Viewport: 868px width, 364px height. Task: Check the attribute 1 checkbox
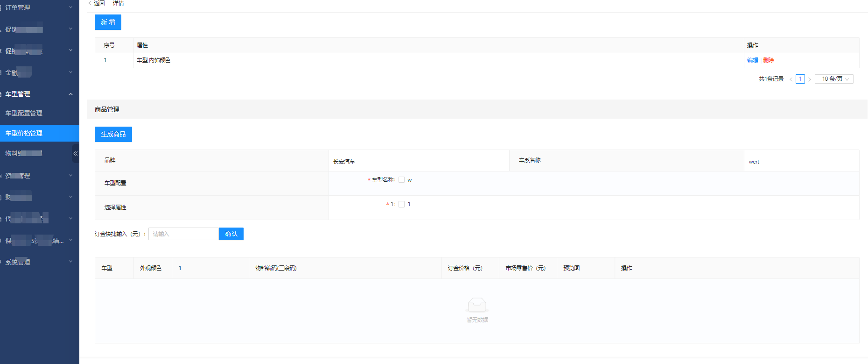pyautogui.click(x=401, y=204)
